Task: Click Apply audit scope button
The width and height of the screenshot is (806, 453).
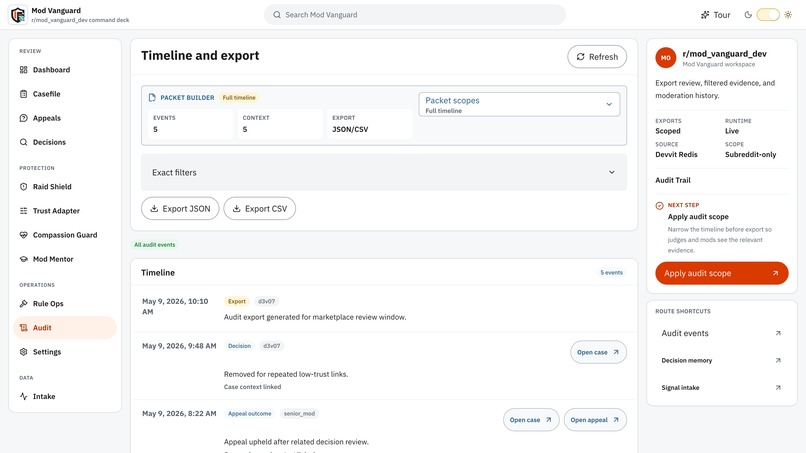Action: click(722, 274)
